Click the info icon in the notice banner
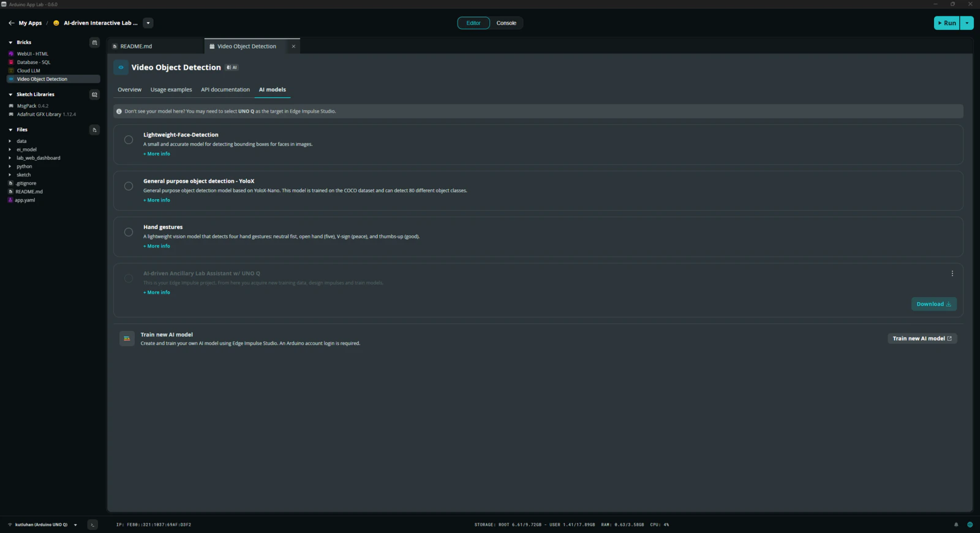Screen dimensions: 980x533 (119, 112)
